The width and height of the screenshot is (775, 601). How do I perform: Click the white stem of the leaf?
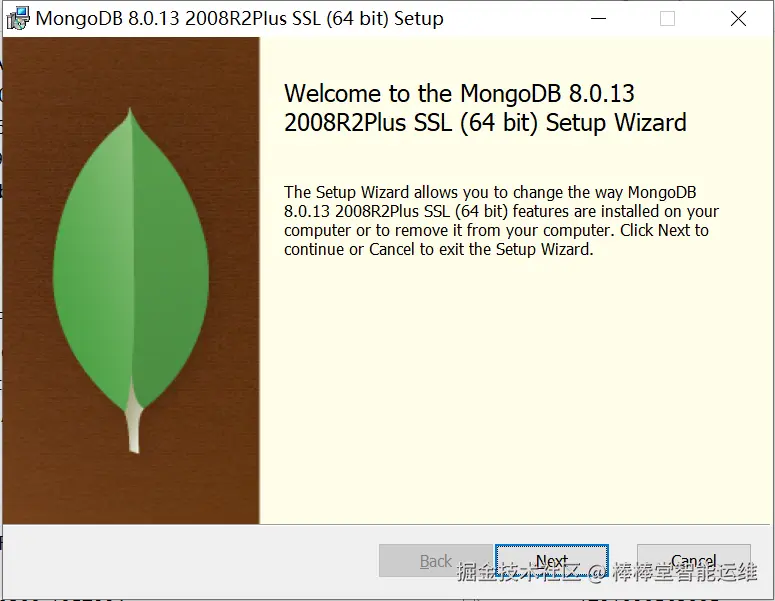(133, 419)
